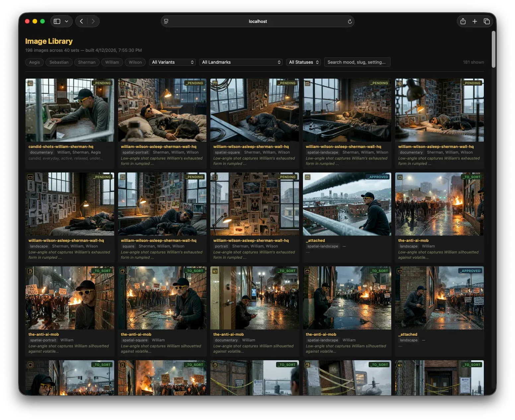
Task: Click the corner icon on the asleep card tagged spatial-portrait
Action: (123, 83)
